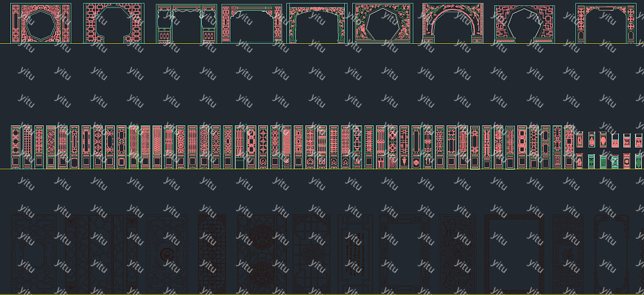The height and width of the screenshot is (295, 644).
Task: Pick the rectangular doorway with scalloped hanging valance
Action: (187, 24)
